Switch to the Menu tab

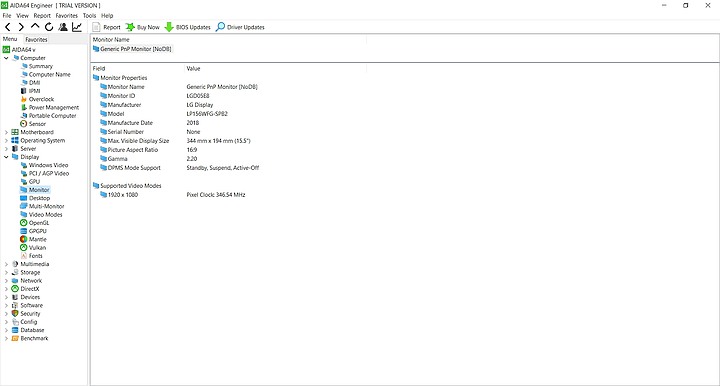click(x=10, y=39)
